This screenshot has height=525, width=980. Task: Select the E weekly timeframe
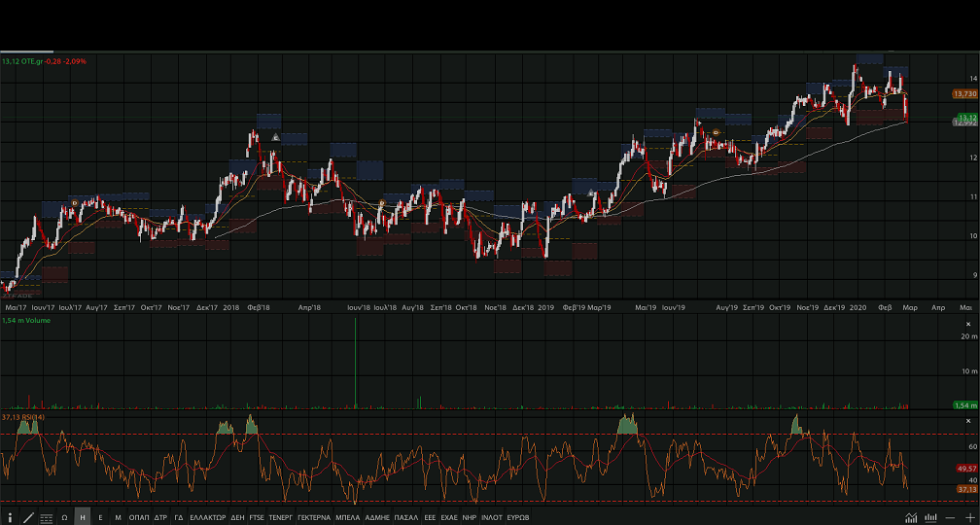pos(100,517)
